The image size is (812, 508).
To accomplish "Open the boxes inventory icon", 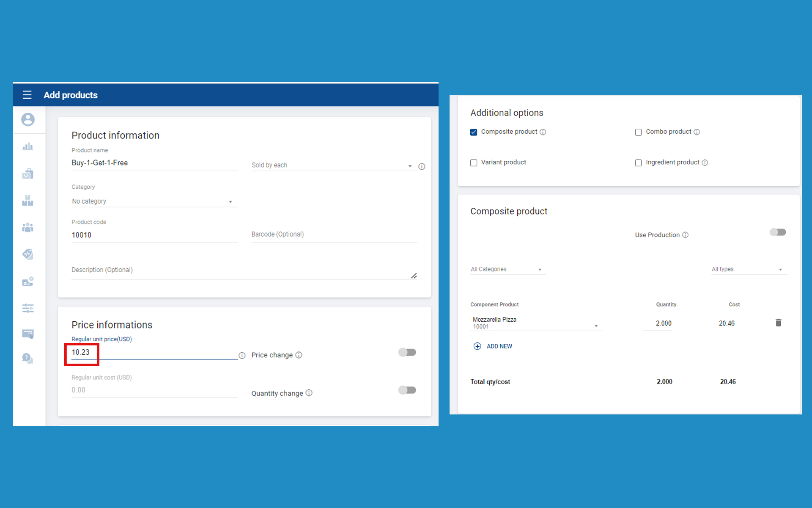I will 28,201.
